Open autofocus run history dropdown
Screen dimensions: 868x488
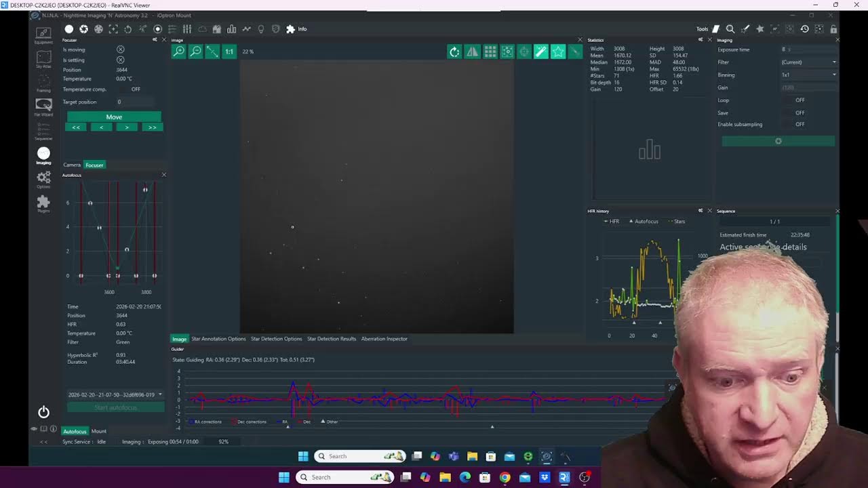click(x=115, y=394)
